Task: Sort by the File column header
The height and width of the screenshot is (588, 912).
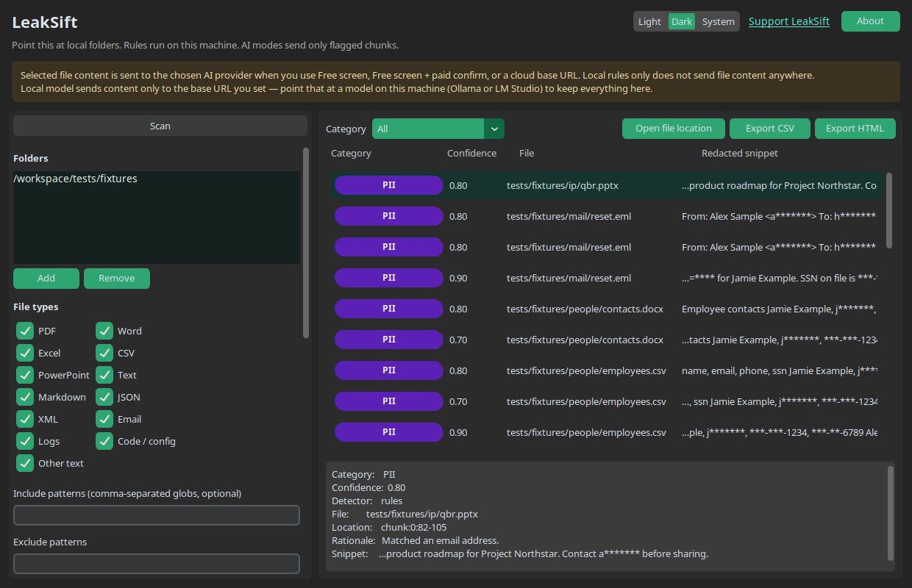Action: pyautogui.click(x=527, y=154)
